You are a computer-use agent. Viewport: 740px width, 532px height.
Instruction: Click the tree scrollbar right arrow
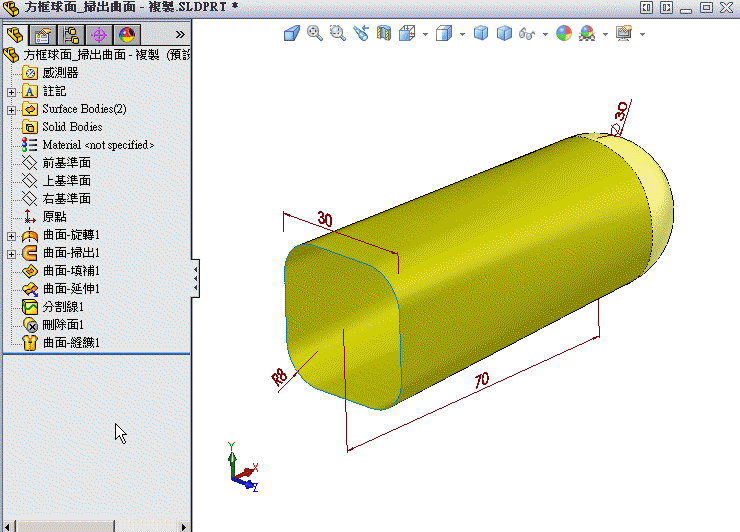pos(184,526)
